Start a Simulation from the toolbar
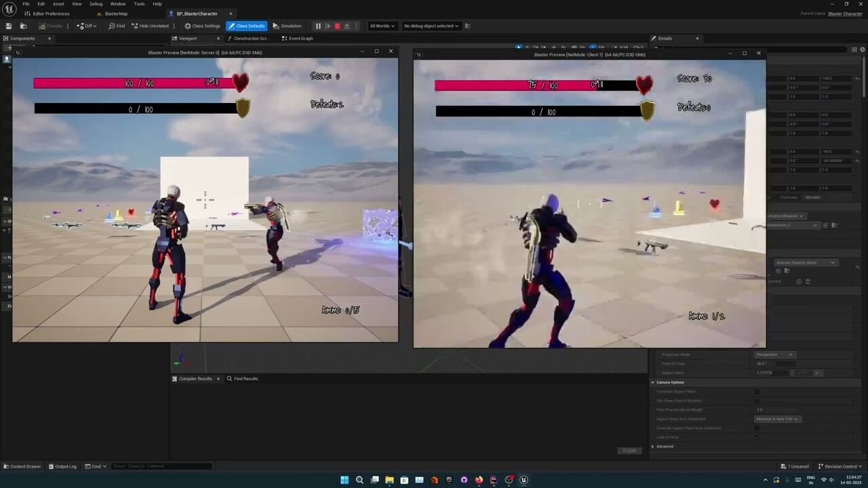868x488 pixels. (288, 26)
